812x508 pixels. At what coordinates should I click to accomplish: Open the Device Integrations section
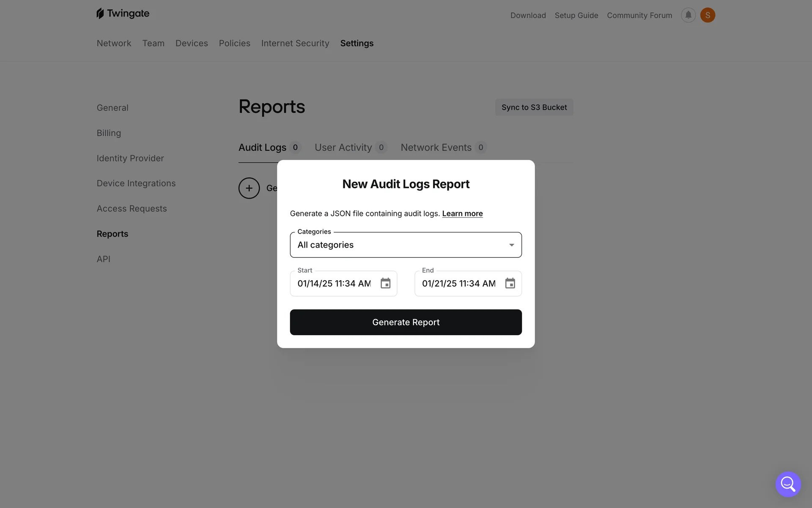click(136, 183)
